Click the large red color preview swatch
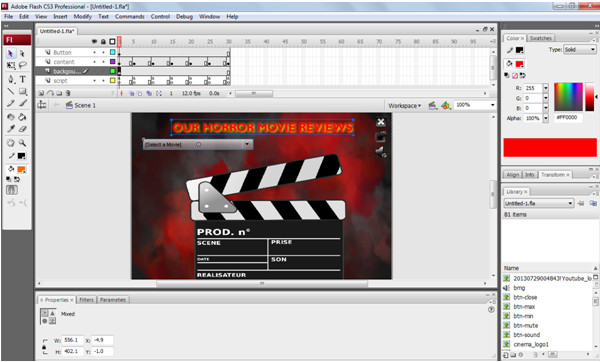Viewport: 600px width, 362px height. point(550,148)
